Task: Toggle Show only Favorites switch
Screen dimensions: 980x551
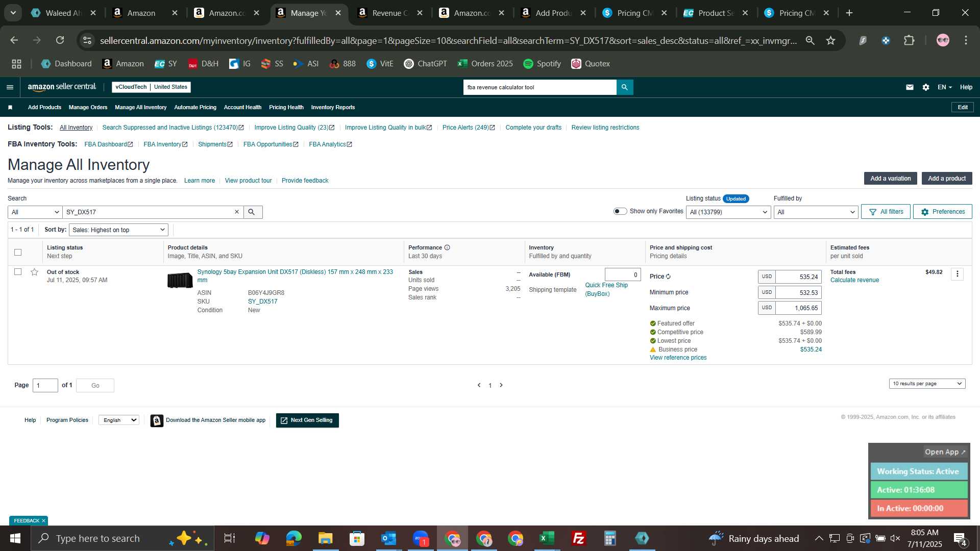Action: coord(620,211)
